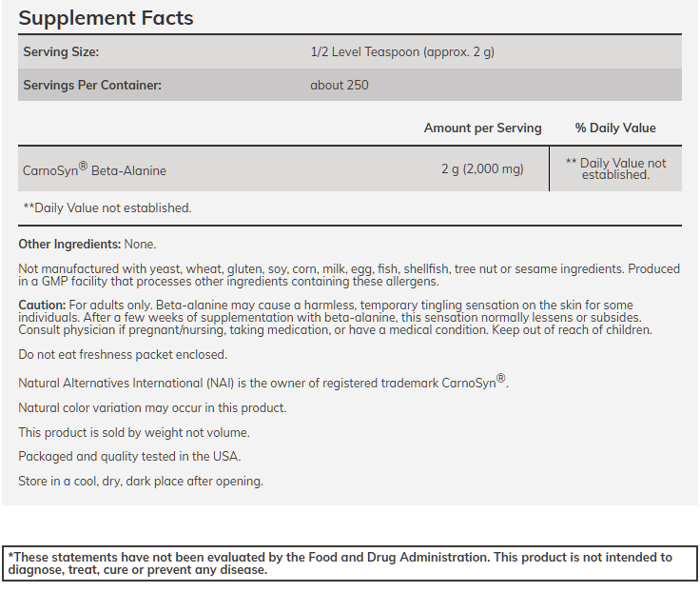Click the FDA disclaimer box at the bottom
Viewport: 700px width, 592px height.
tap(349, 563)
